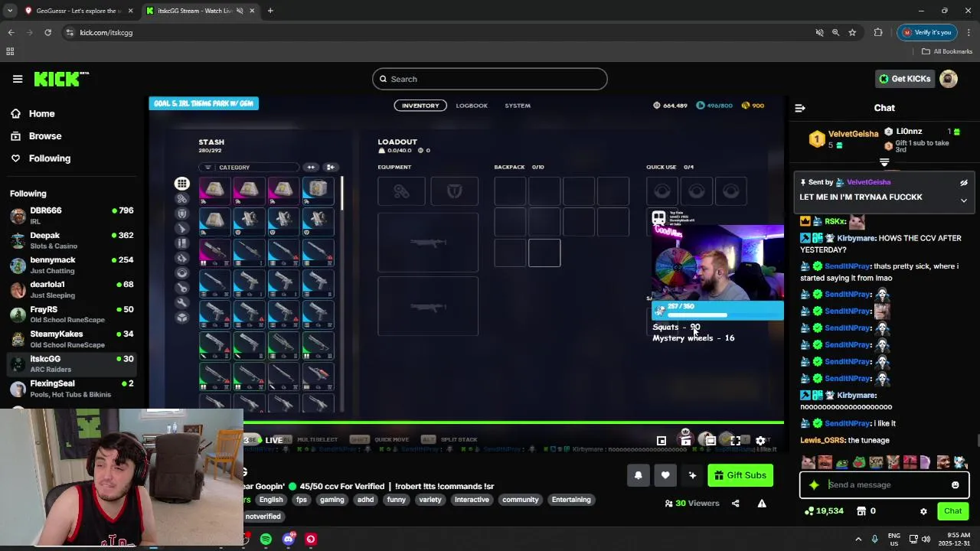This screenshot has width=980, height=551.
Task: Click the pepe emote in quick emotes
Action: pos(842,462)
